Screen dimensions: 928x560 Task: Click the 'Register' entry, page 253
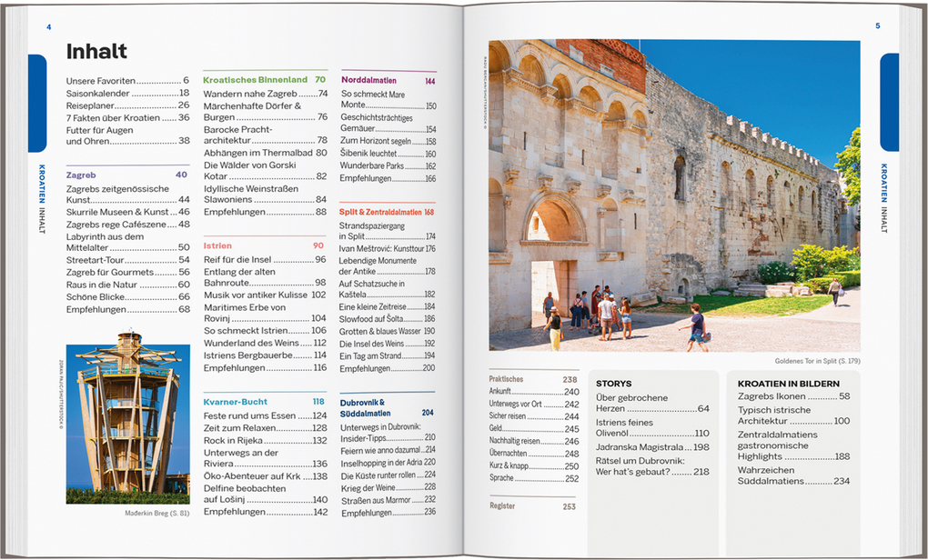532,506
